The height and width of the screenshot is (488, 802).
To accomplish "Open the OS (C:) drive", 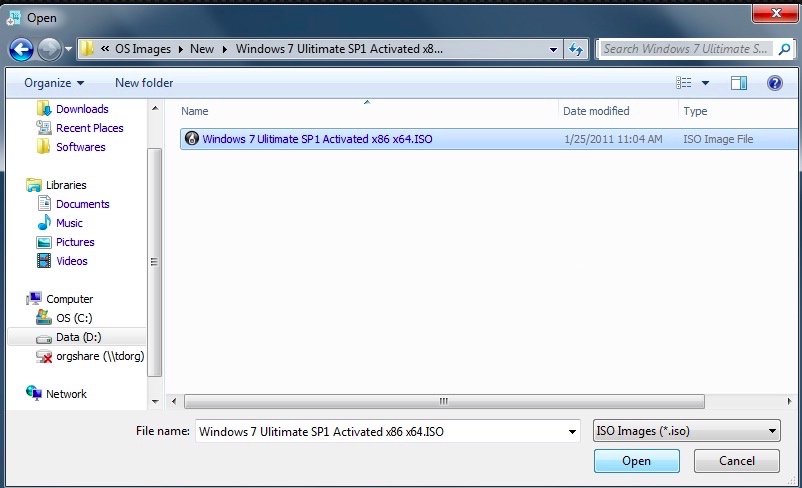I will (x=74, y=318).
